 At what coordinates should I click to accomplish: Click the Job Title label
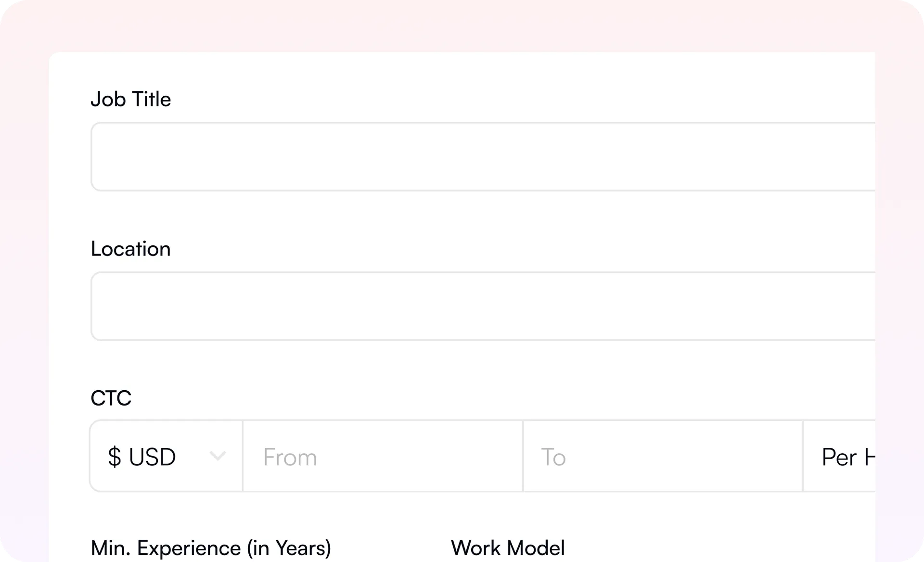131,99
